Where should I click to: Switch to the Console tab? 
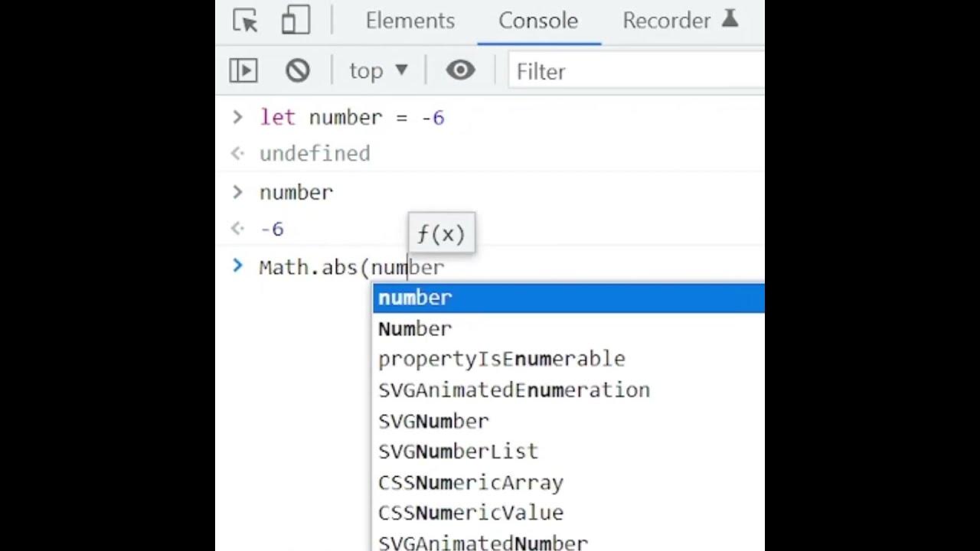(537, 21)
